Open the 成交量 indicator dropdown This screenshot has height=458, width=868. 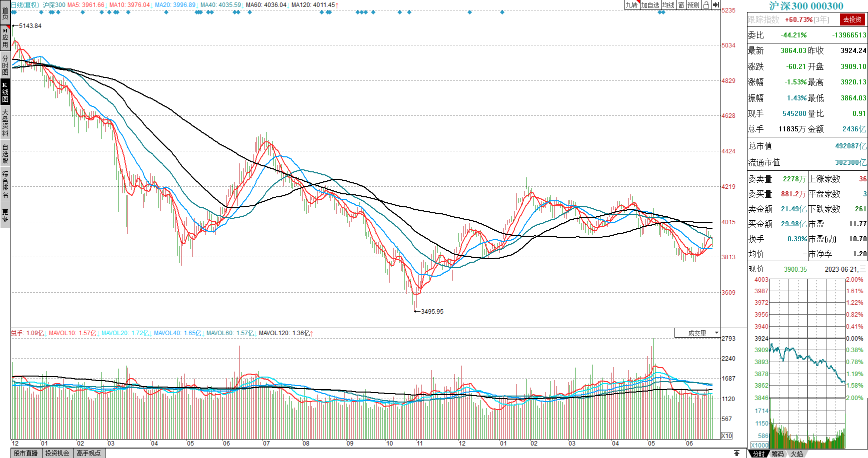[x=697, y=333]
